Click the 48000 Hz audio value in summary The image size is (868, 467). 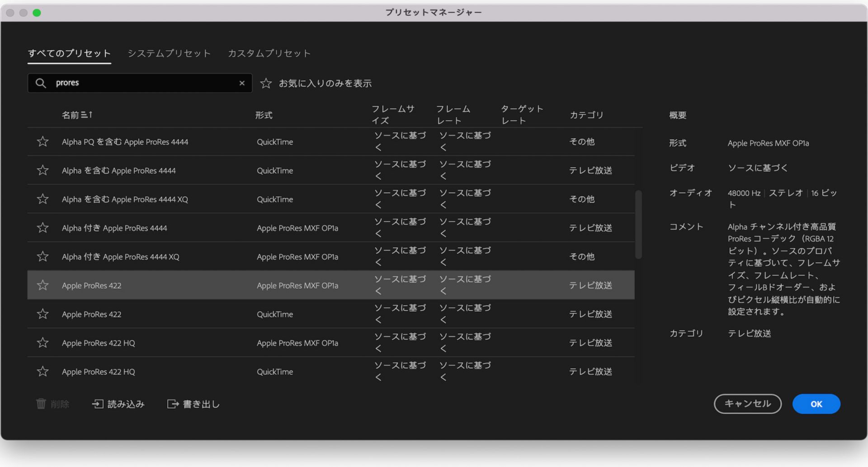[x=744, y=193]
